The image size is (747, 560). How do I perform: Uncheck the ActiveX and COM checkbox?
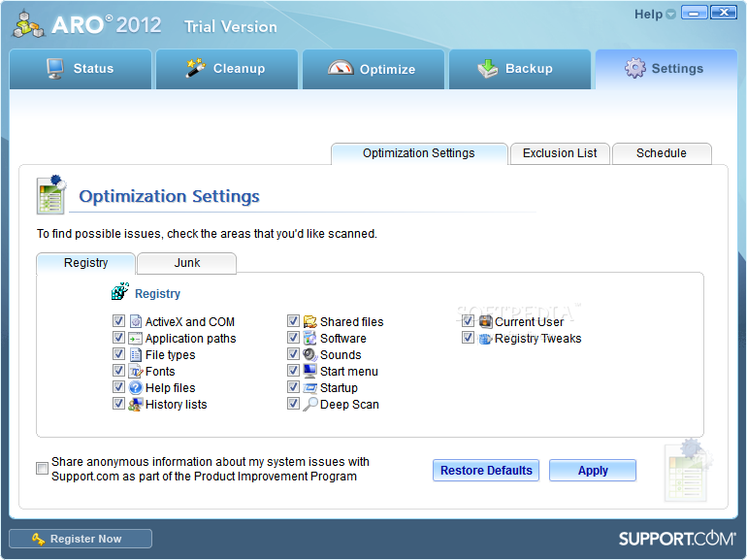click(118, 321)
